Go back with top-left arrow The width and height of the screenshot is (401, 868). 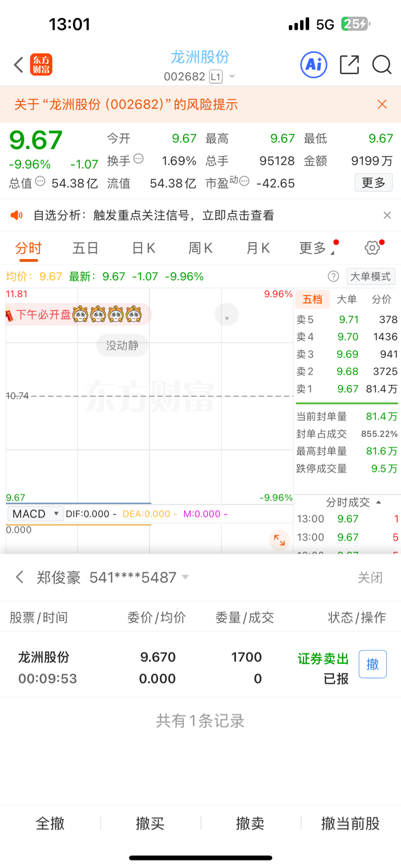click(19, 65)
